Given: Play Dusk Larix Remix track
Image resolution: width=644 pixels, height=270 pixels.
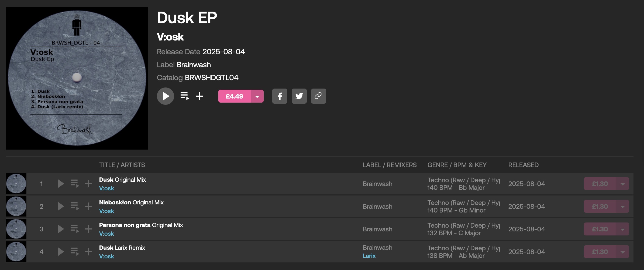Looking at the screenshot, I should pos(61,252).
